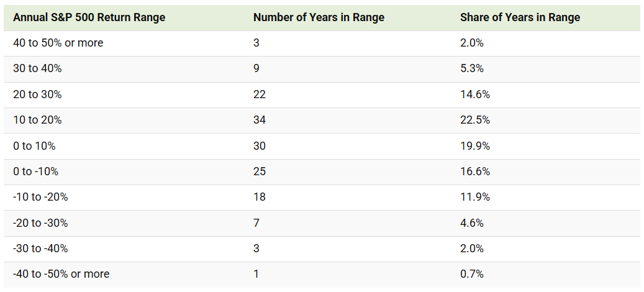Select the year count value 22
The image size is (644, 292).
coord(260,94)
